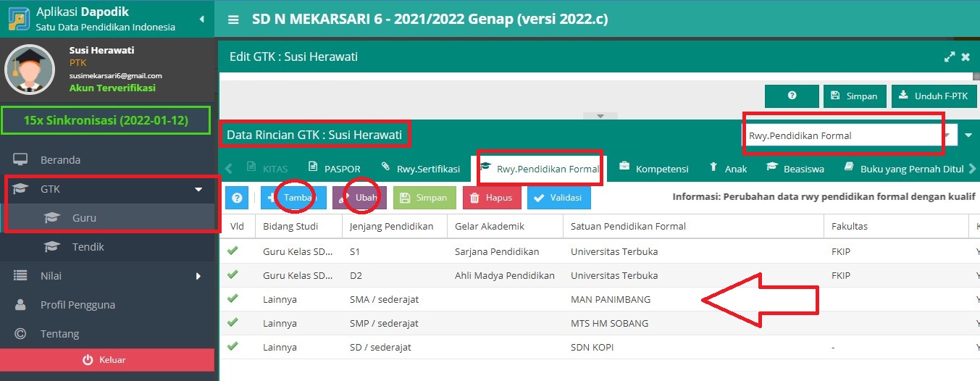The height and width of the screenshot is (381, 980).
Task: Click the help question mark button near Simpan
Action: click(x=792, y=96)
